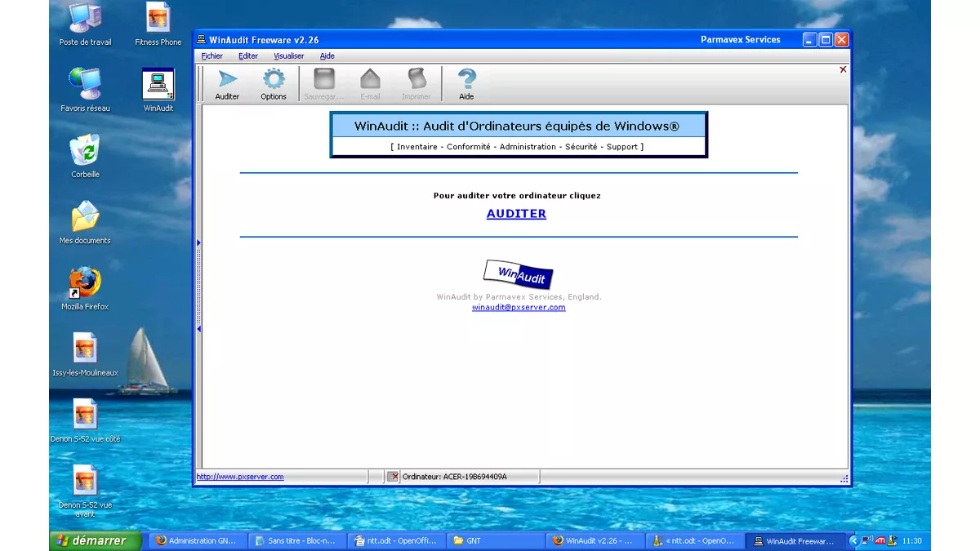980x551 pixels.
Task: Open the démarrer start button
Action: [95, 540]
